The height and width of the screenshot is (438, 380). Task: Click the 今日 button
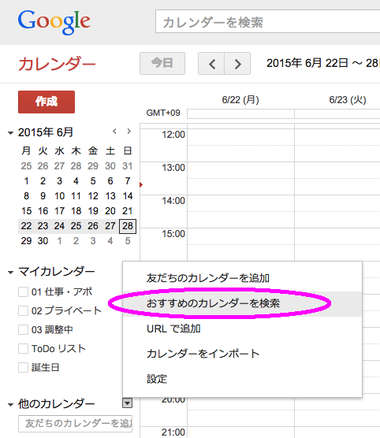click(162, 63)
